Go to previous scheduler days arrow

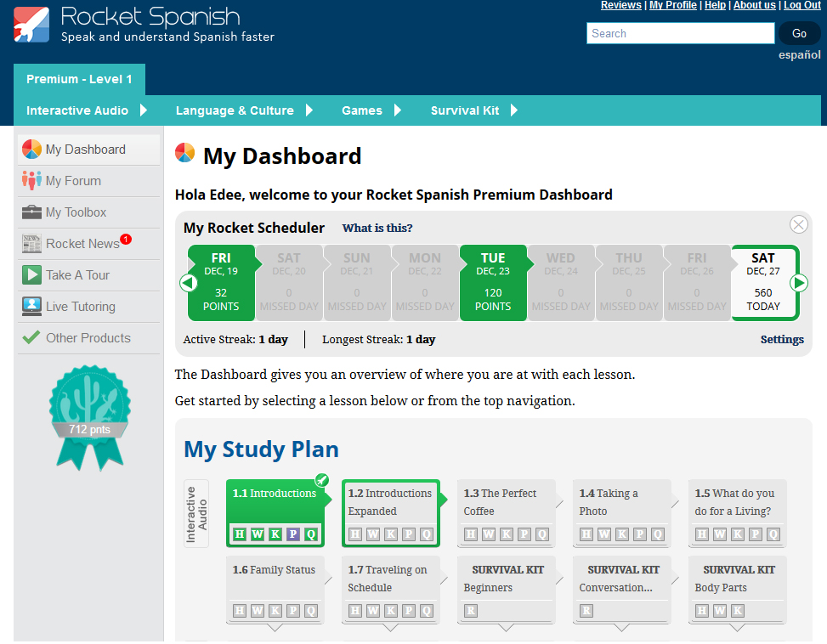coord(189,283)
